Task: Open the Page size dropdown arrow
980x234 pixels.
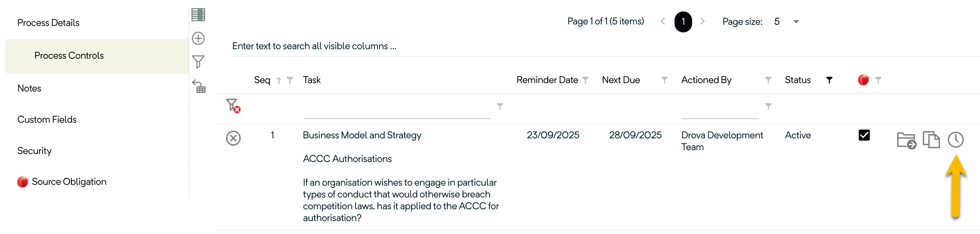Action: tap(796, 22)
